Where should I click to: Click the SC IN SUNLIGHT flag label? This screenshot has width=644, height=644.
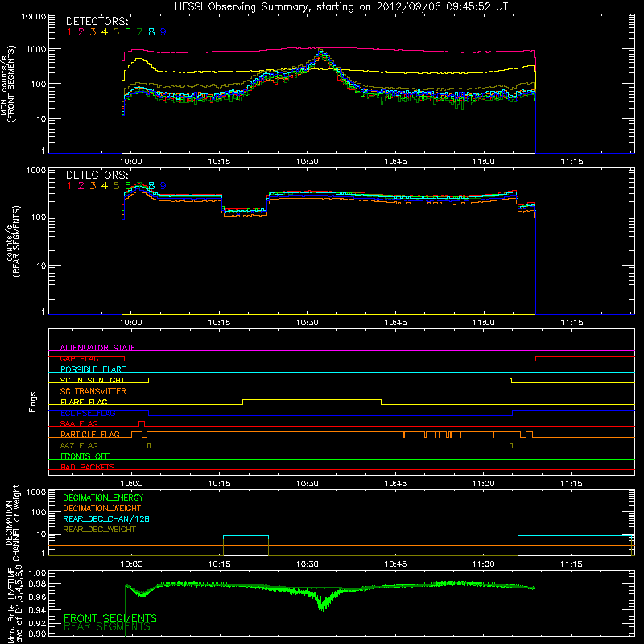tap(93, 380)
